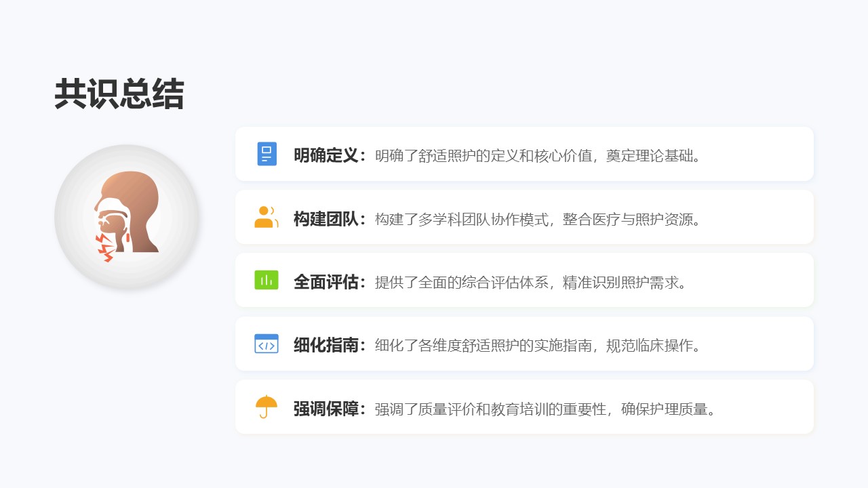The width and height of the screenshot is (868, 488).
Task: Click the phrase 细化了各维度舒适照护的实施指南
Action: coord(477,345)
